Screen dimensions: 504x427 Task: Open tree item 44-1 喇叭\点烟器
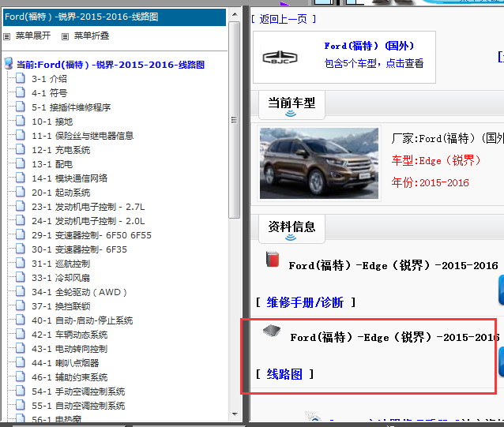(65, 363)
